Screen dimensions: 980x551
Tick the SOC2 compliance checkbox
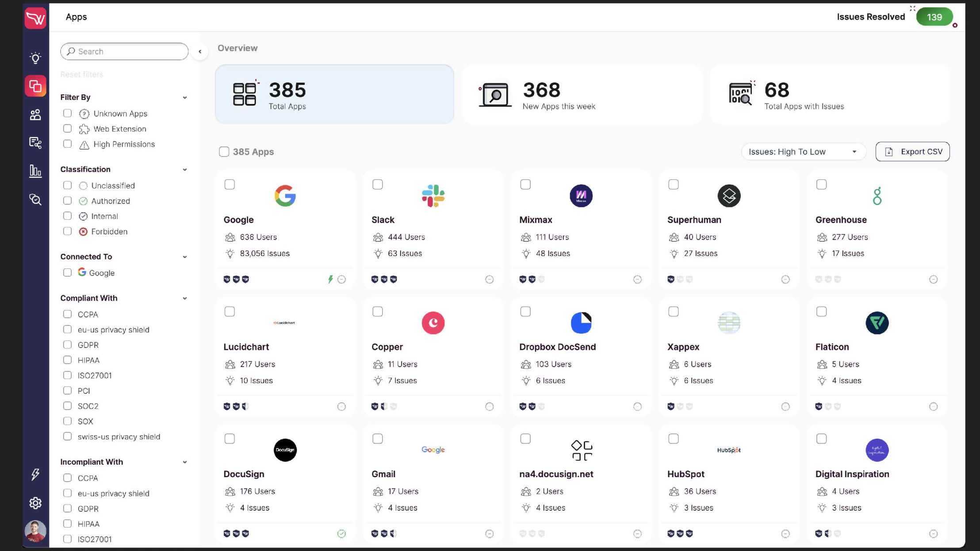coord(67,406)
